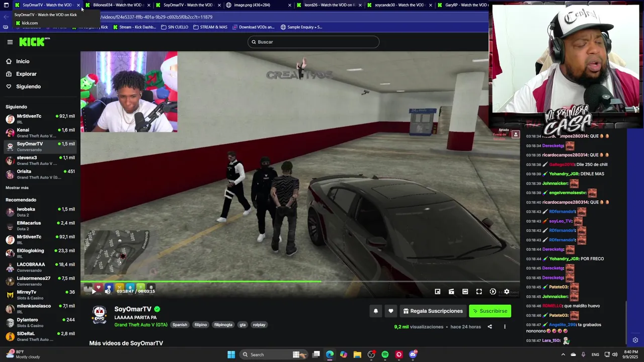This screenshot has width=644, height=362.
Task: Open Kenai channel in sidebar
Action: pos(40,133)
